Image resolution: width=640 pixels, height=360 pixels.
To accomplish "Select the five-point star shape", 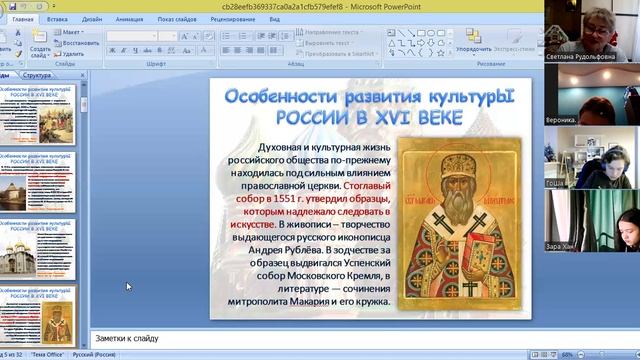I will pos(441,53).
